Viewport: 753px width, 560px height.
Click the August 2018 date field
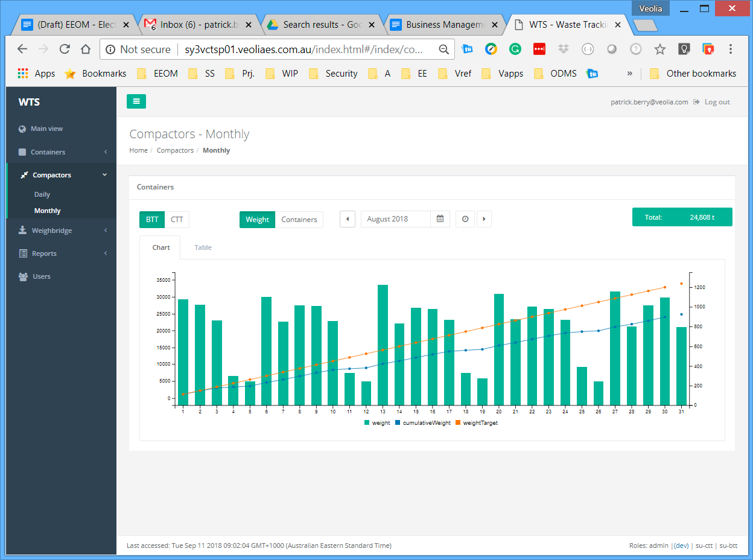pyautogui.click(x=396, y=219)
